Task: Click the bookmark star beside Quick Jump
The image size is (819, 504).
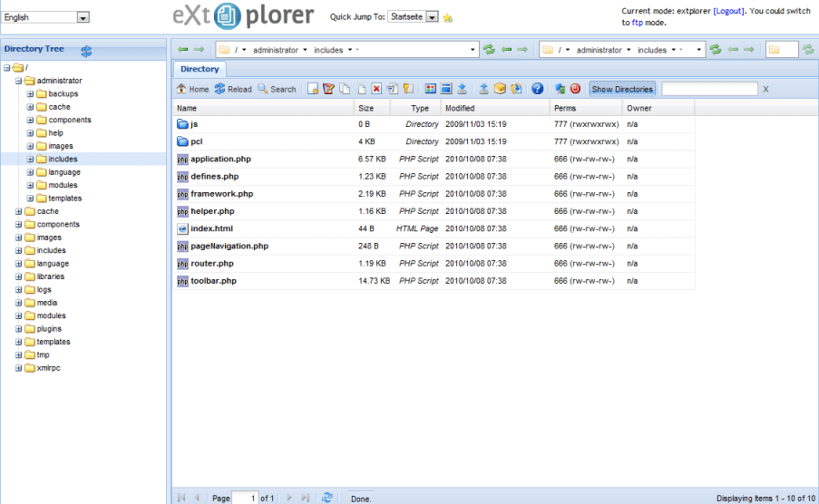Action: pos(448,17)
